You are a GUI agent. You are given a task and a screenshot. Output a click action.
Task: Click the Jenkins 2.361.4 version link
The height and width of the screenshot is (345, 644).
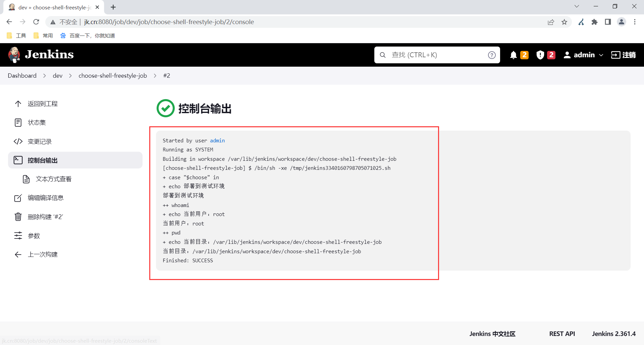point(614,334)
